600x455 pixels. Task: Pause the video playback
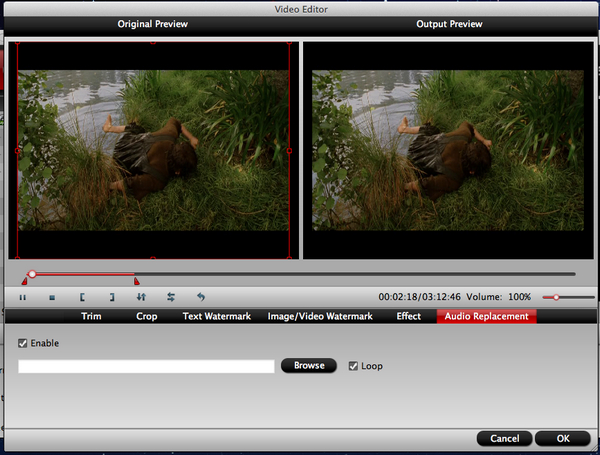(23, 297)
